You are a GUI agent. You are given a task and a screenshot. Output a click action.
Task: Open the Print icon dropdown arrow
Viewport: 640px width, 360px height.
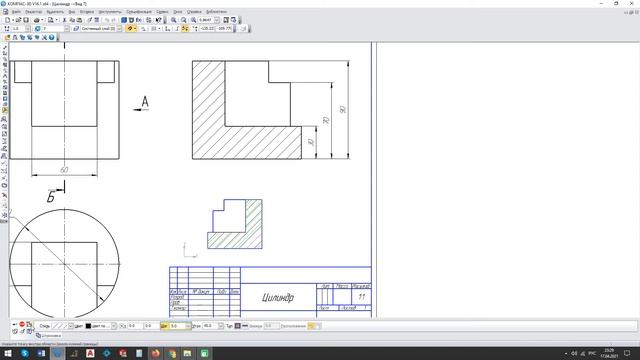pyautogui.click(x=42, y=20)
